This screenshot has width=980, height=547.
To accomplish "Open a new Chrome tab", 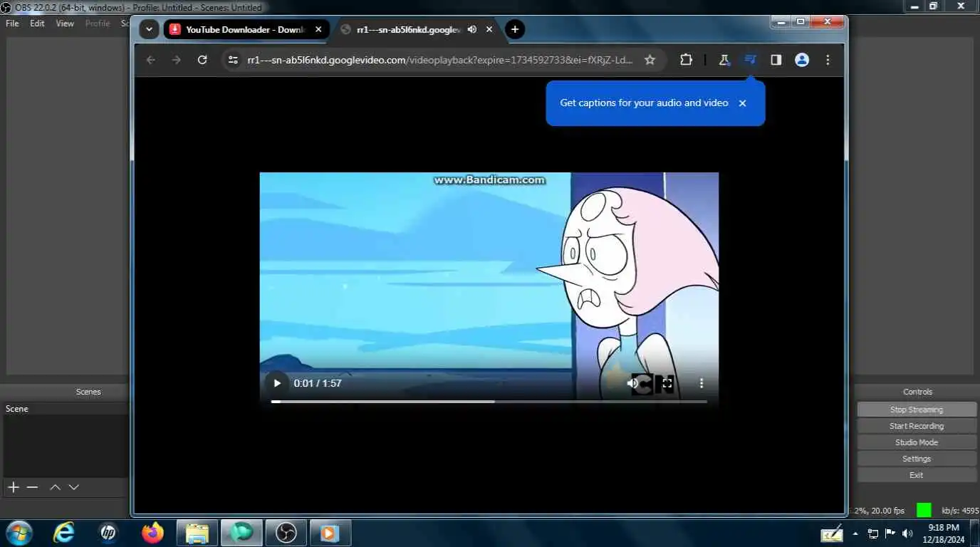I will [515, 29].
